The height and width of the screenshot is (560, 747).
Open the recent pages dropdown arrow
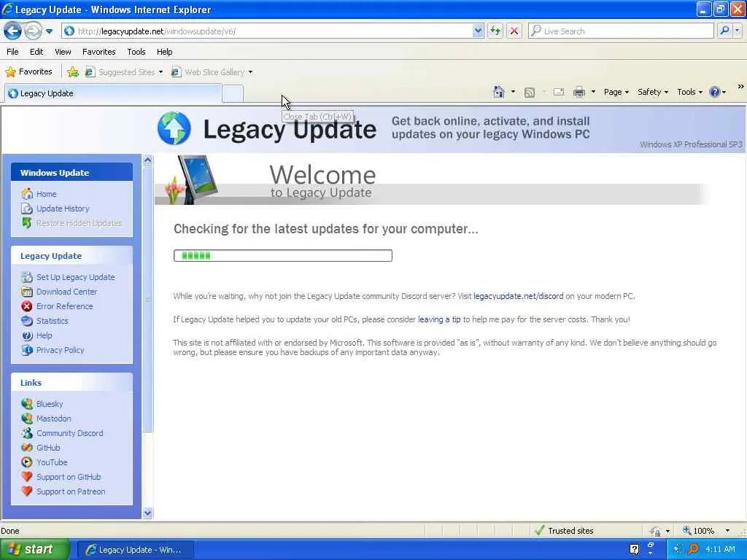[49, 31]
